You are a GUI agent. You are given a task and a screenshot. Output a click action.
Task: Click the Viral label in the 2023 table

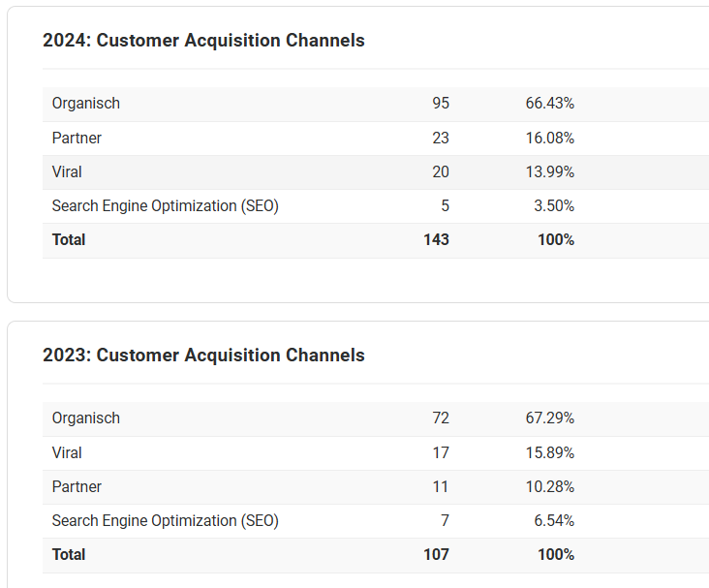pos(67,453)
